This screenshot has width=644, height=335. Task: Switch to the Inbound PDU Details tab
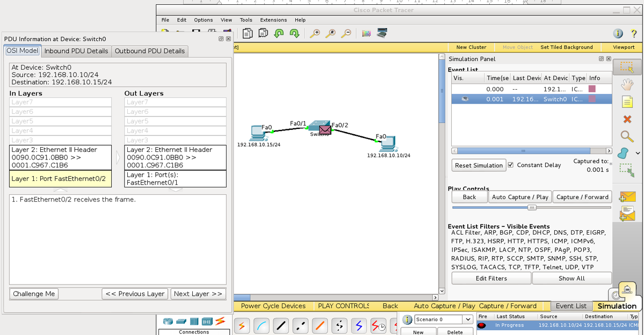point(76,51)
